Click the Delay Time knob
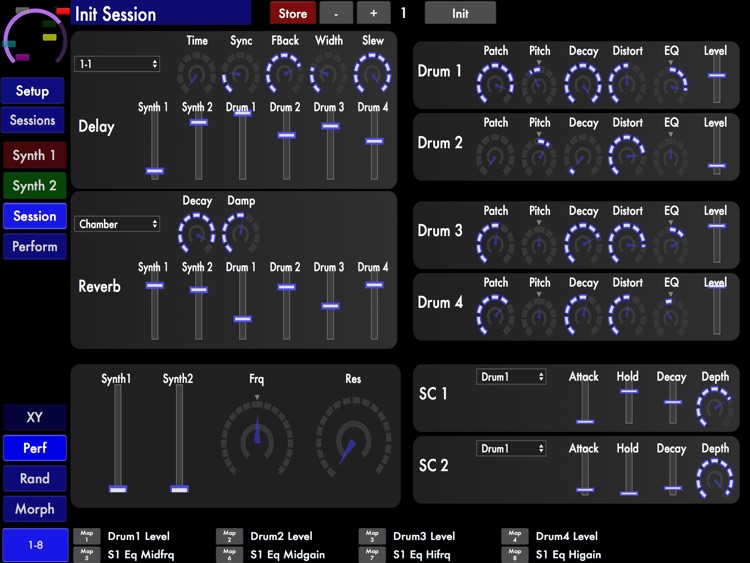 pyautogui.click(x=196, y=73)
